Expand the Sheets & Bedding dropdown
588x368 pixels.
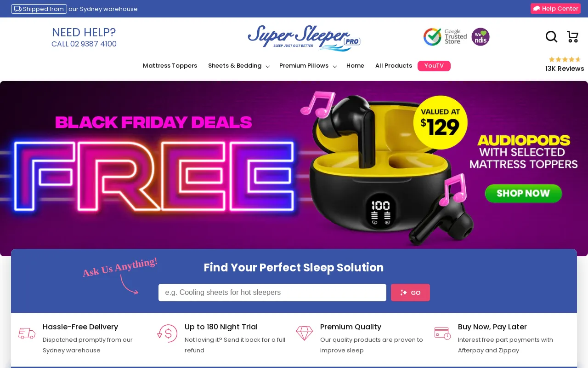coord(239,66)
